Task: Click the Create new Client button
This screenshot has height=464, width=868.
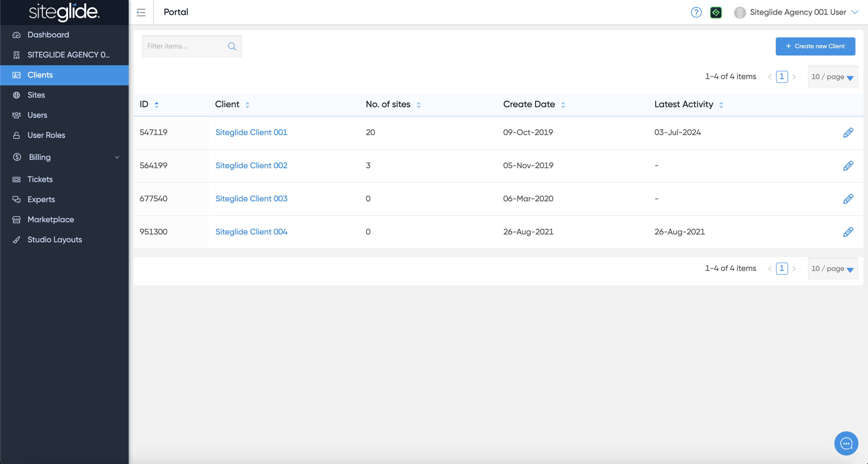Action: 815,46
